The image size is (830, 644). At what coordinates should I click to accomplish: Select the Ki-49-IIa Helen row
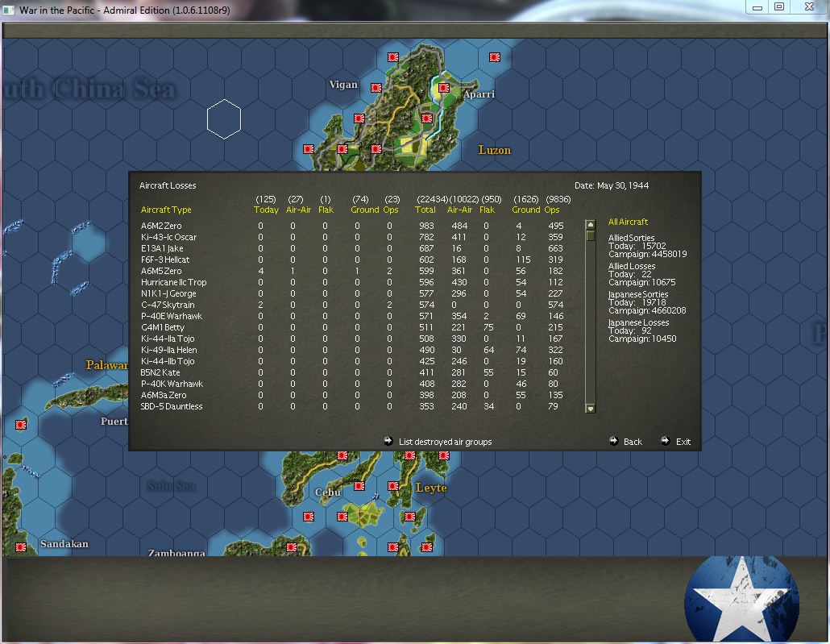point(352,350)
